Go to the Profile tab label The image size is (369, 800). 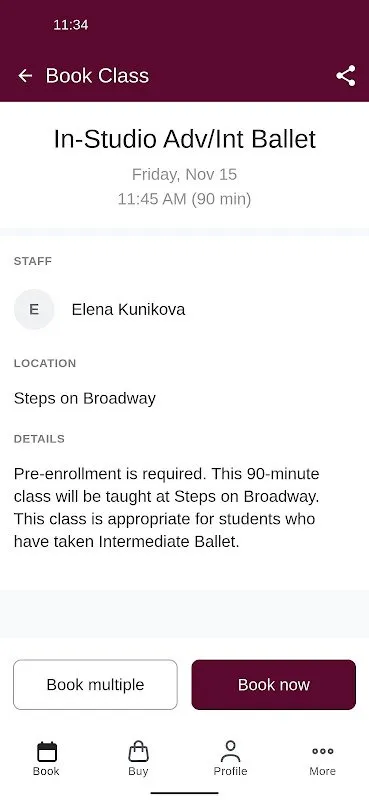pyautogui.click(x=230, y=771)
